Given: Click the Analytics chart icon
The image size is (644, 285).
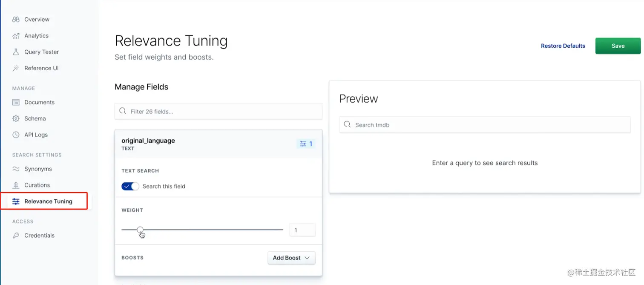Looking at the screenshot, I should [16, 36].
